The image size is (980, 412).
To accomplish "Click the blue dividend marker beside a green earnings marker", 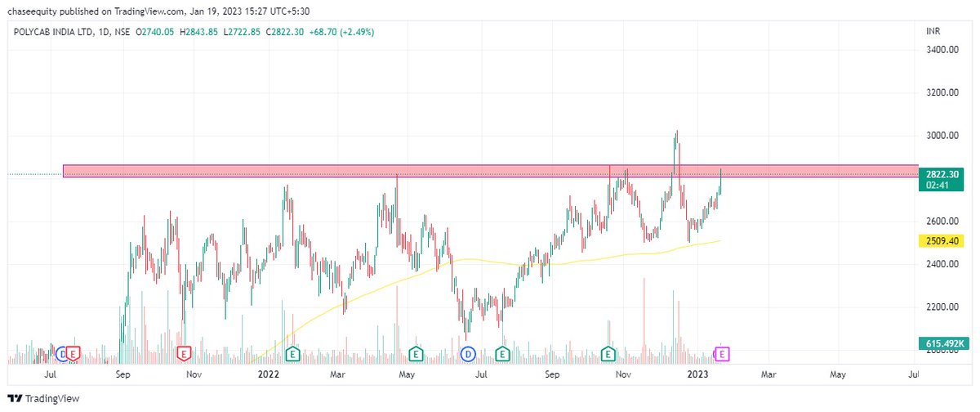I will [468, 354].
